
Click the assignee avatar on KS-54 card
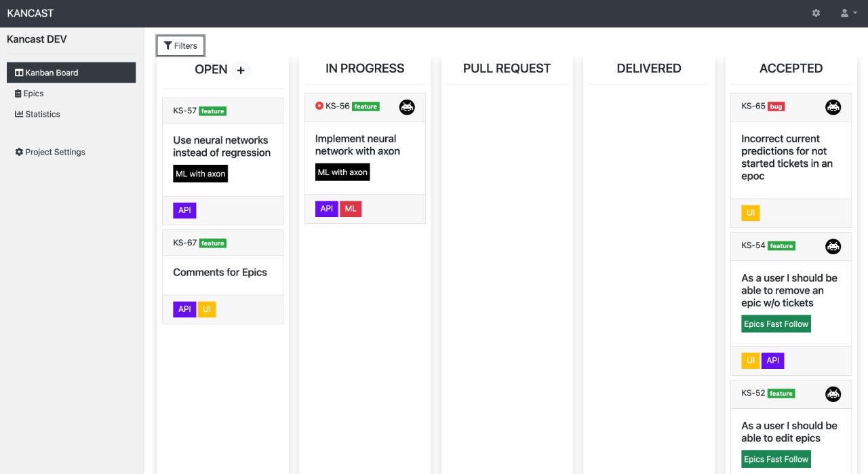point(833,246)
